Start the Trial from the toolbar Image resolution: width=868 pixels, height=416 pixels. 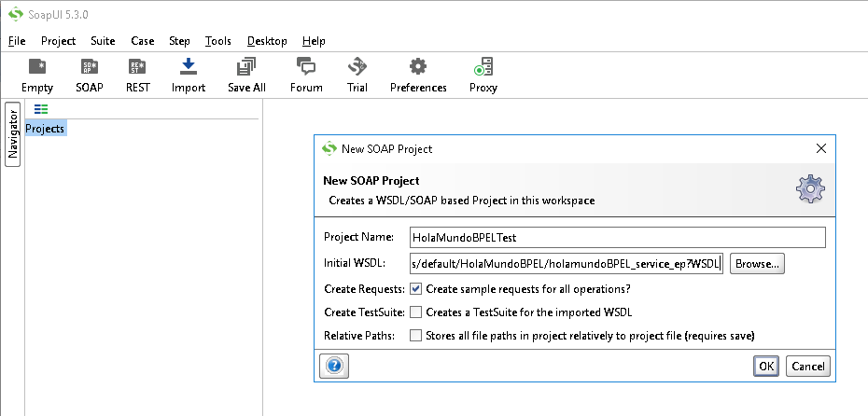tap(357, 76)
